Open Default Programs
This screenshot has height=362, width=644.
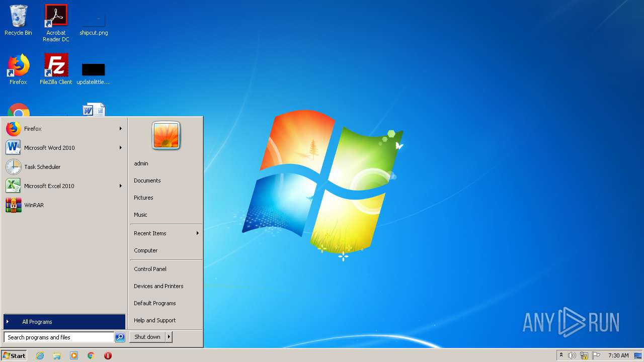coord(155,303)
